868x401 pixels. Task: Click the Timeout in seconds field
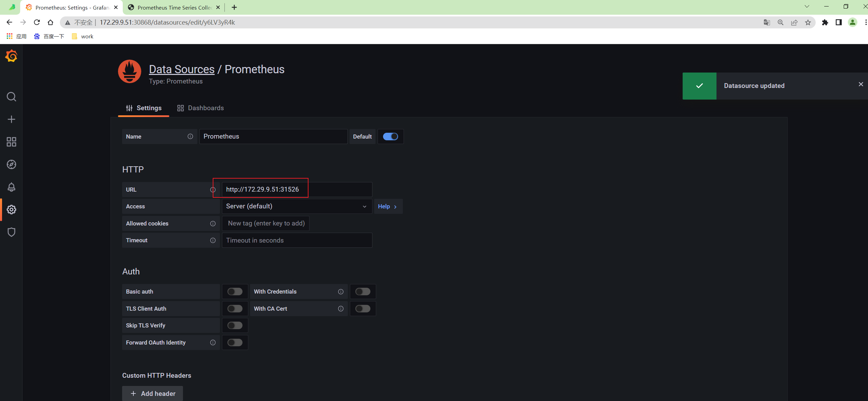point(297,241)
